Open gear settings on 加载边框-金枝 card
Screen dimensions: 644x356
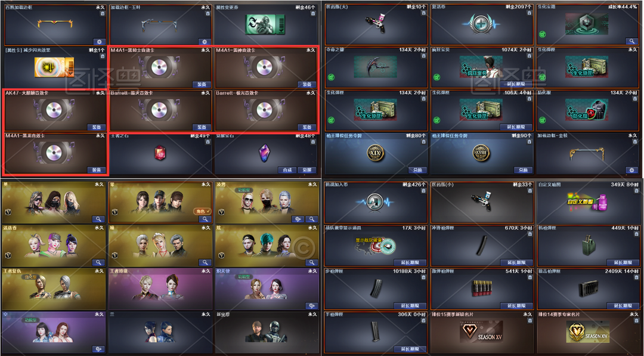(631, 170)
